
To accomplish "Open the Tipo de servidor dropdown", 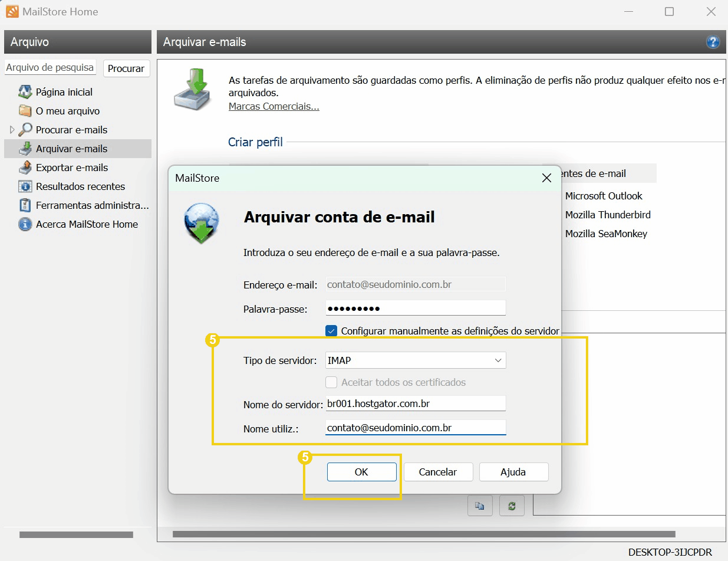I will (498, 360).
